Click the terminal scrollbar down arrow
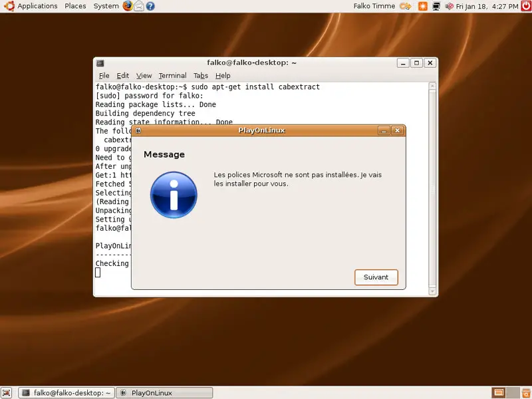Viewport: 532px width, 399px height. 432,291
